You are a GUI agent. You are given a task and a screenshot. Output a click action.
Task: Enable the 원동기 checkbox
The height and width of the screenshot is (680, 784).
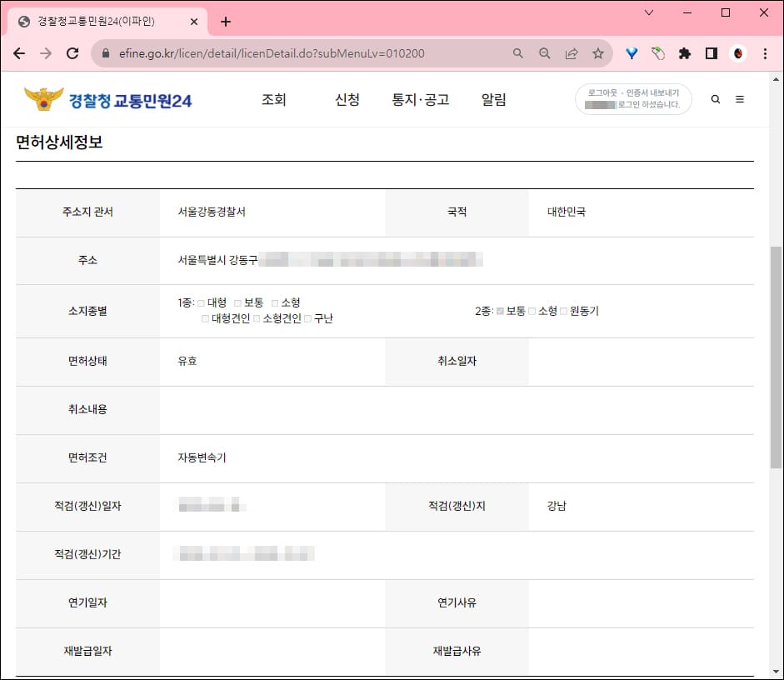tap(563, 310)
